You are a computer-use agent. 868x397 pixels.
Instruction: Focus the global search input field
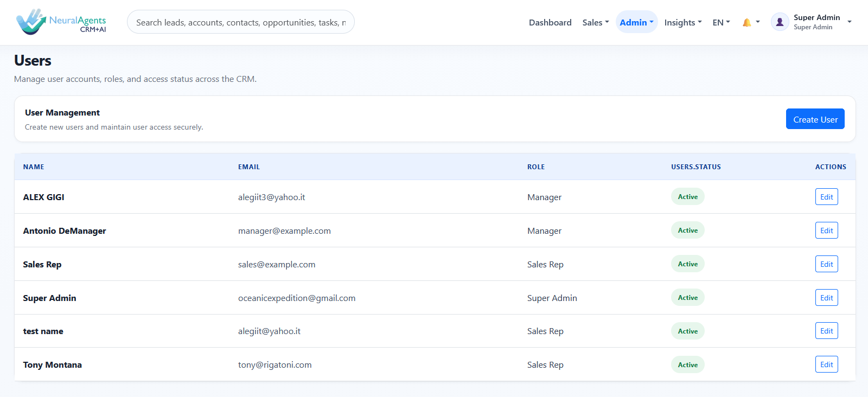[x=241, y=22]
